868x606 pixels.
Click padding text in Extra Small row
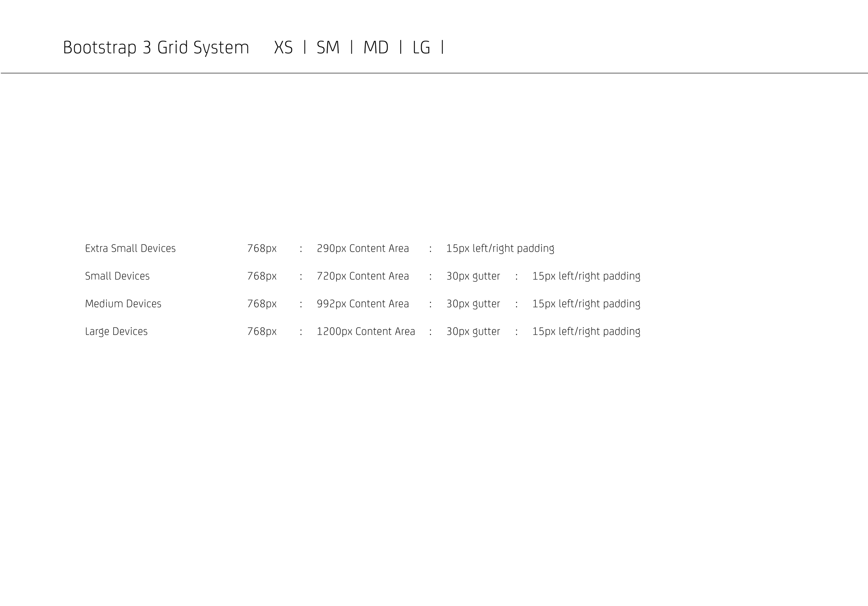coord(500,249)
